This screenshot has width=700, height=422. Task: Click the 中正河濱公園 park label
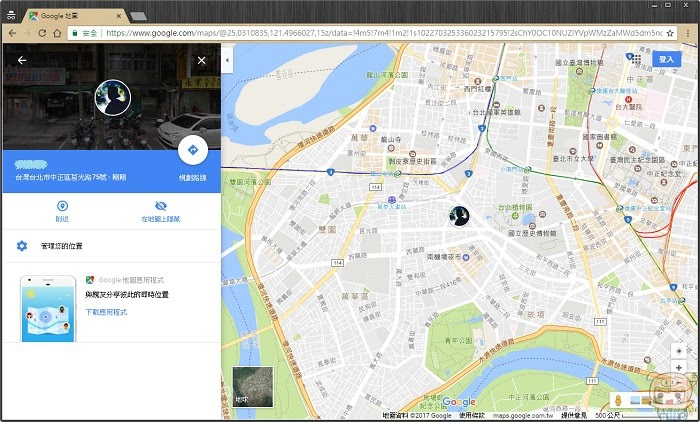point(529,397)
